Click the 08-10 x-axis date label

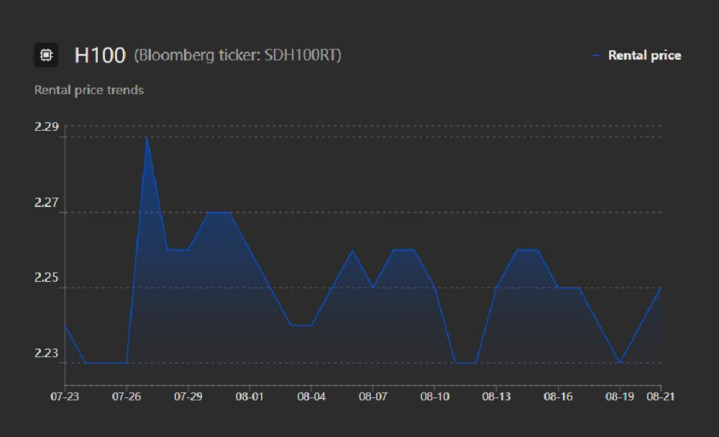tap(433, 397)
